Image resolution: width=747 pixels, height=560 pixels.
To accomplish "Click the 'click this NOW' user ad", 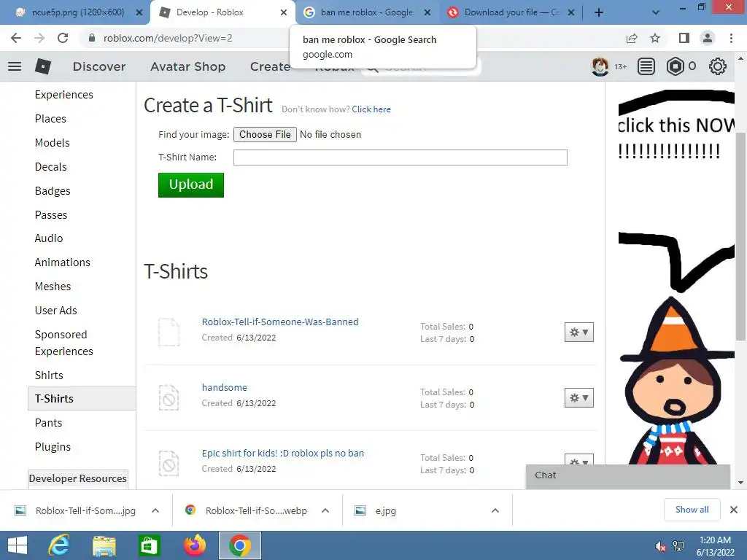I will pyautogui.click(x=676, y=276).
